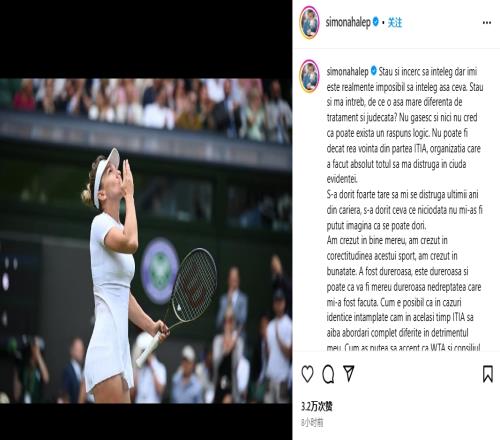Image resolution: width=500 pixels, height=440 pixels.
Task: Open simonahalep profile from header username
Action: click(x=348, y=22)
